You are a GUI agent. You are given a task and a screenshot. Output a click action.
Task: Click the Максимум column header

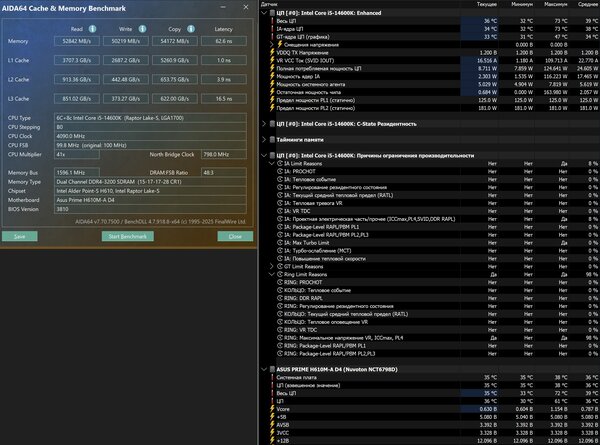click(x=556, y=4)
